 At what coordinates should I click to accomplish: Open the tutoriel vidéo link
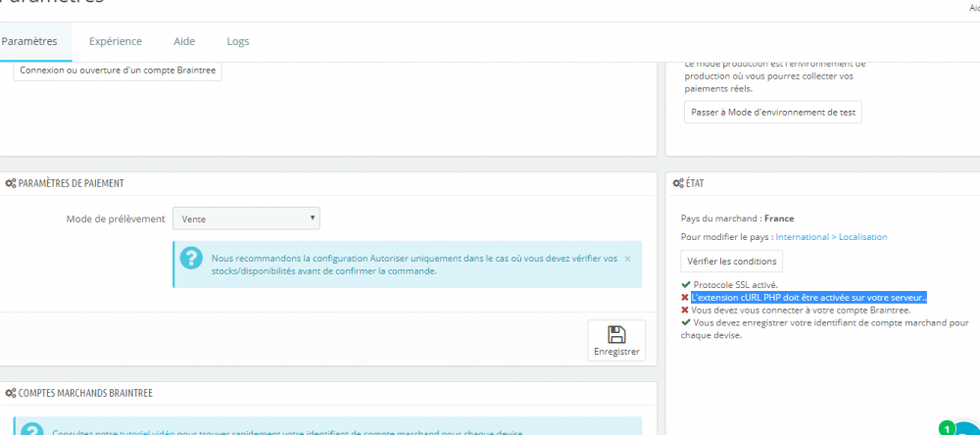click(149, 433)
